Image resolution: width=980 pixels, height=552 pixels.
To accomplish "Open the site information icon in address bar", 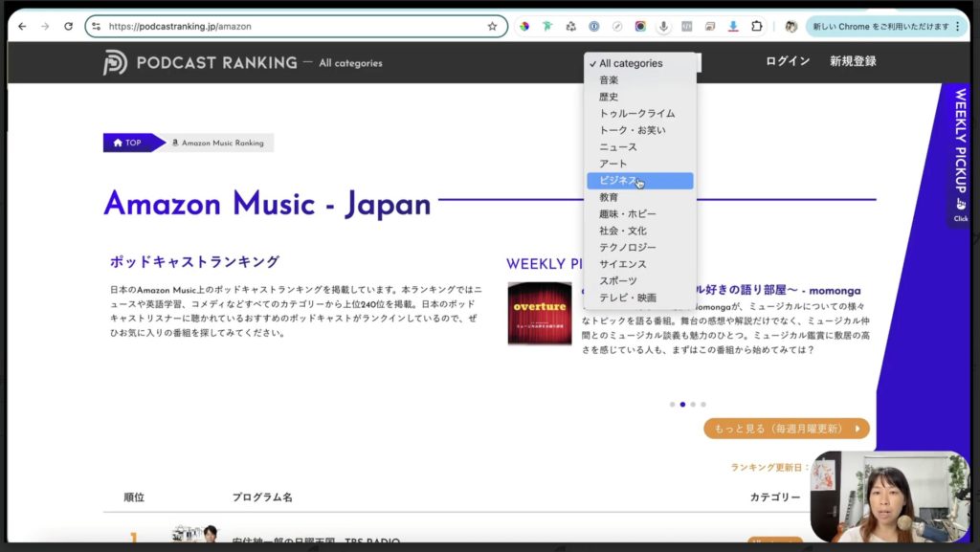I will tap(96, 26).
